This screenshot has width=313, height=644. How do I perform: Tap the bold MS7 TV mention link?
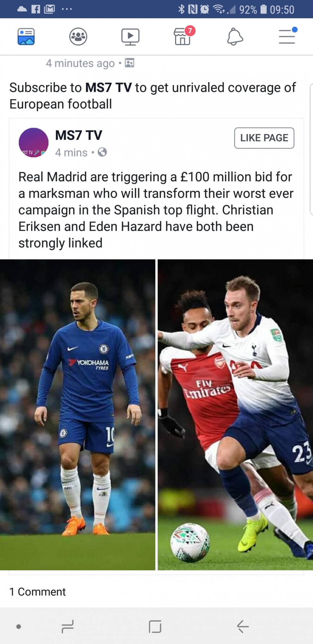108,88
